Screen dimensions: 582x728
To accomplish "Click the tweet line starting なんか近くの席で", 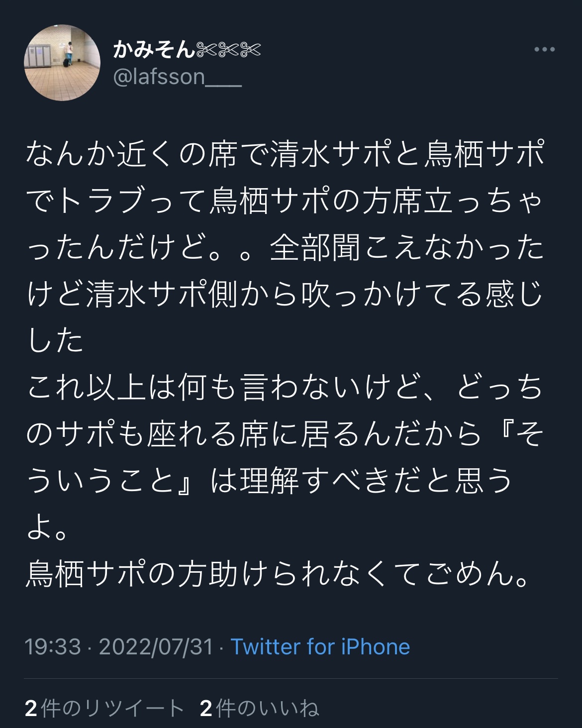I will 285,155.
